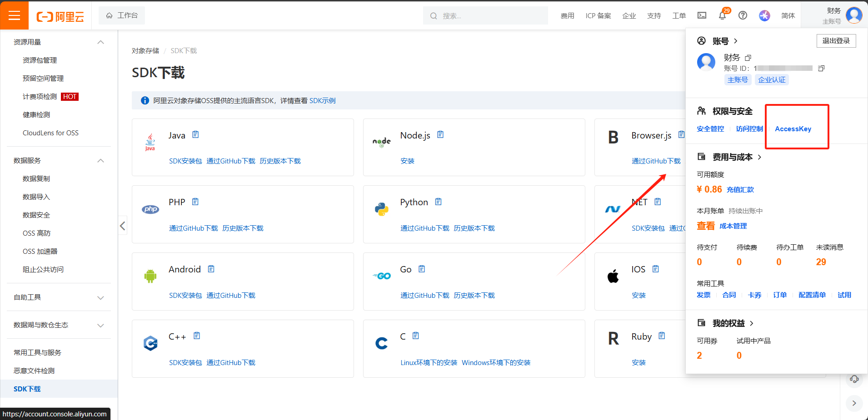Open the ICP 备案 menu
This screenshot has height=420, width=868.
pos(598,16)
